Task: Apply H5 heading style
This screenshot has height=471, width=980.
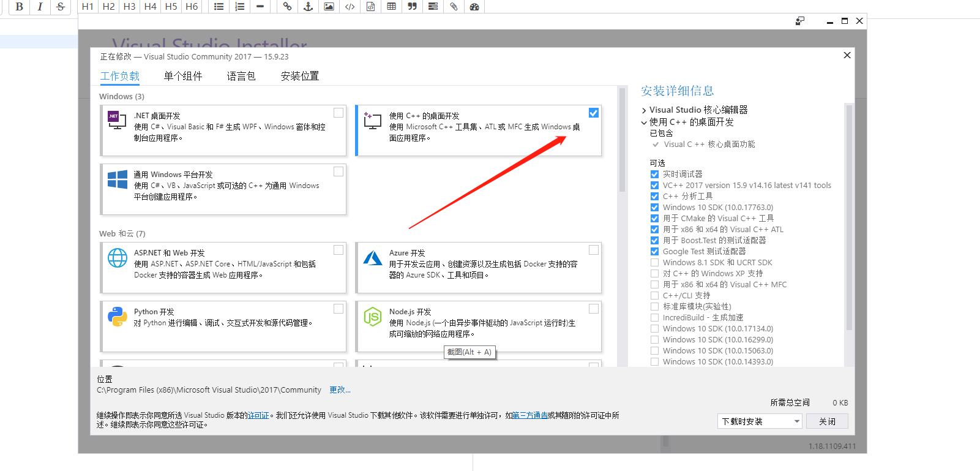Action: 171,7
